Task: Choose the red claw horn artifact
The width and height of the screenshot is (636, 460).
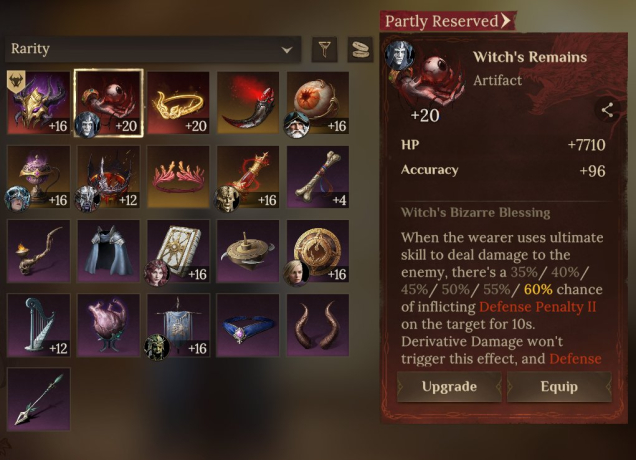Action: tap(248, 103)
